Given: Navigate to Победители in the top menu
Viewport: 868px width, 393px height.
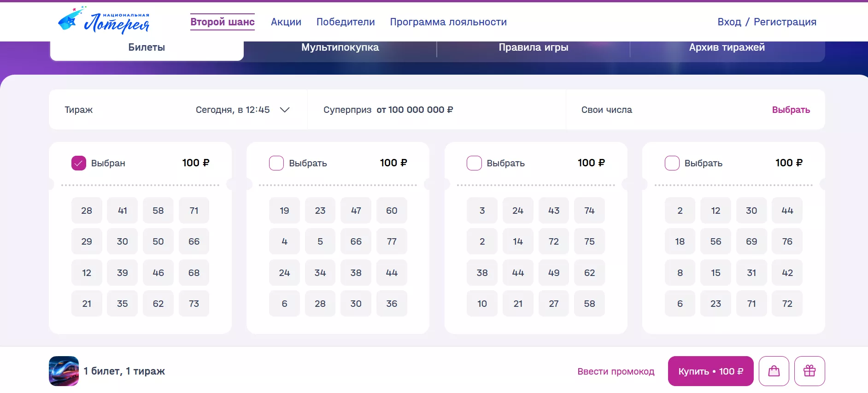Looking at the screenshot, I should point(346,22).
